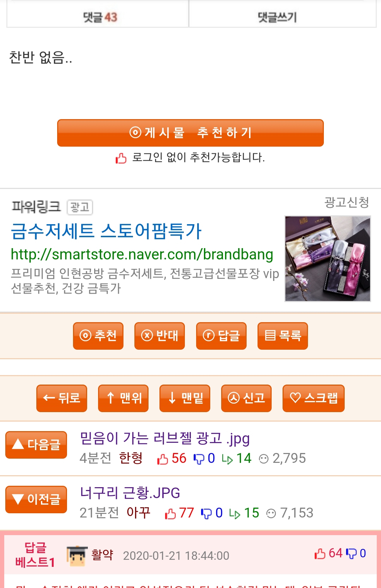
Task: Tap the thumbs-up icon on best reply
Action: point(320,553)
